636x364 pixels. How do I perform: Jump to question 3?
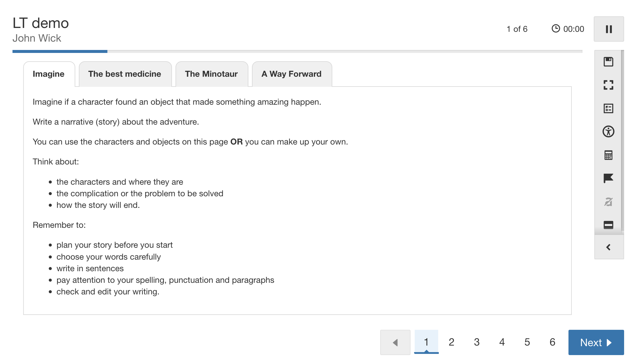[x=477, y=342]
